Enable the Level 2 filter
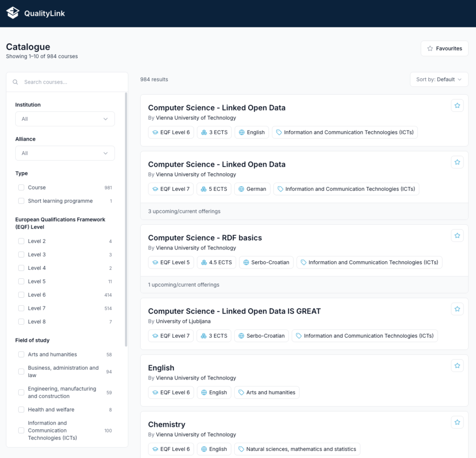476x458 pixels. (x=21, y=241)
